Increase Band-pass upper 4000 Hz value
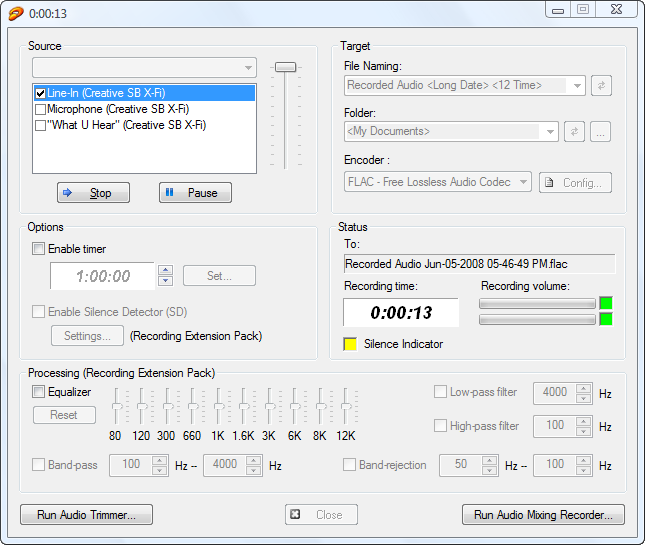Screen dimensions: 645x545 tap(253, 461)
